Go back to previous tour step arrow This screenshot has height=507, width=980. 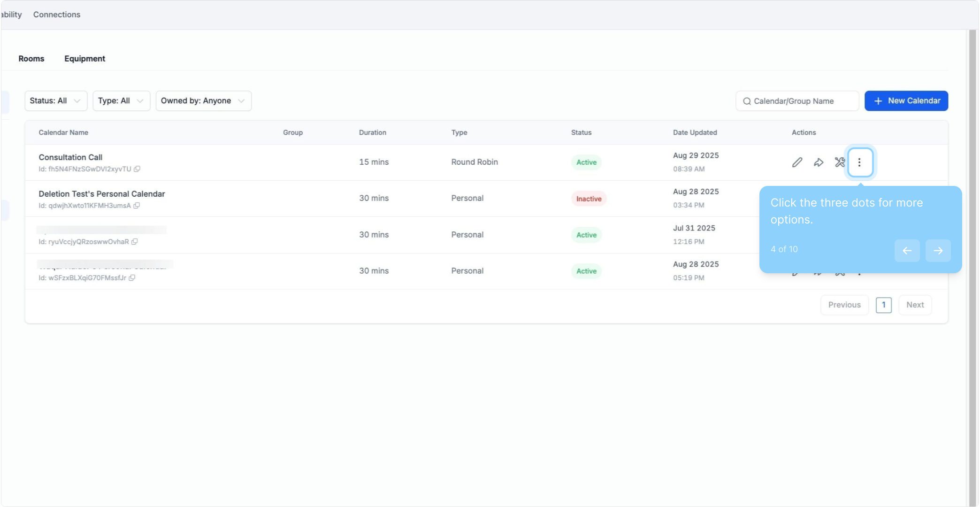[x=907, y=251]
